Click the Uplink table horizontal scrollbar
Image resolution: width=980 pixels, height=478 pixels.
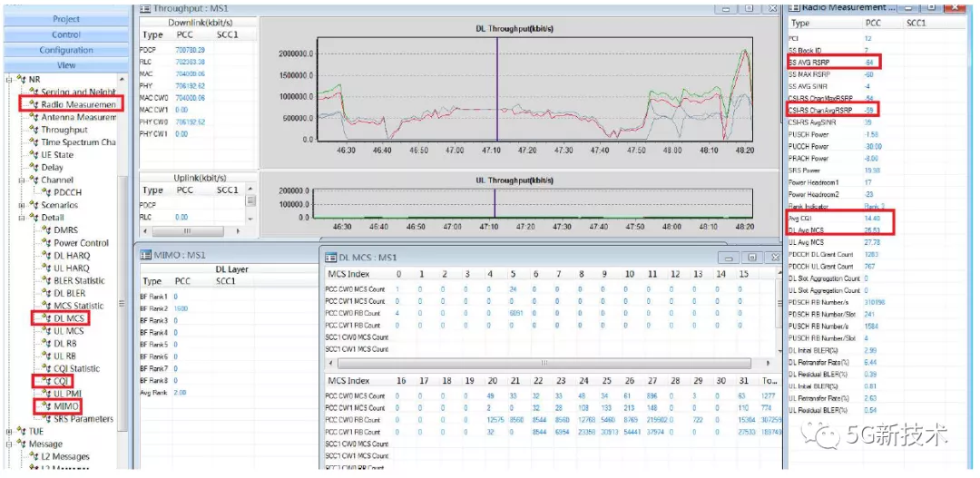(189, 230)
